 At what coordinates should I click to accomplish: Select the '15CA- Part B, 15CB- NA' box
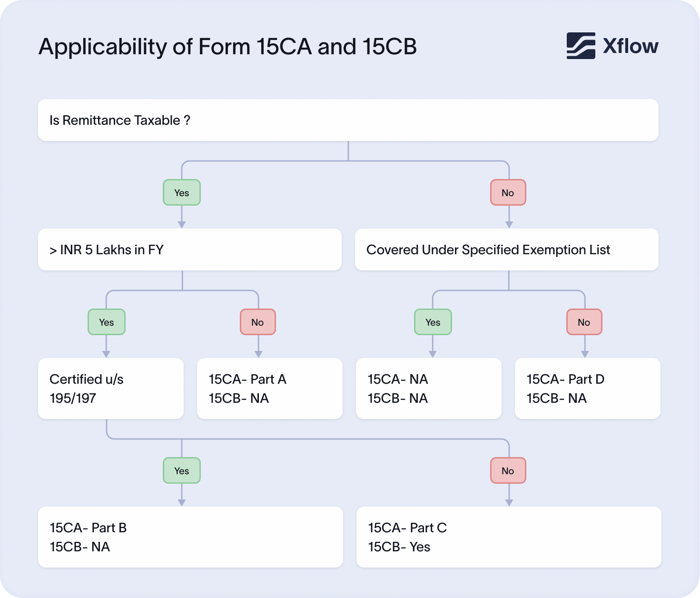pos(190,537)
